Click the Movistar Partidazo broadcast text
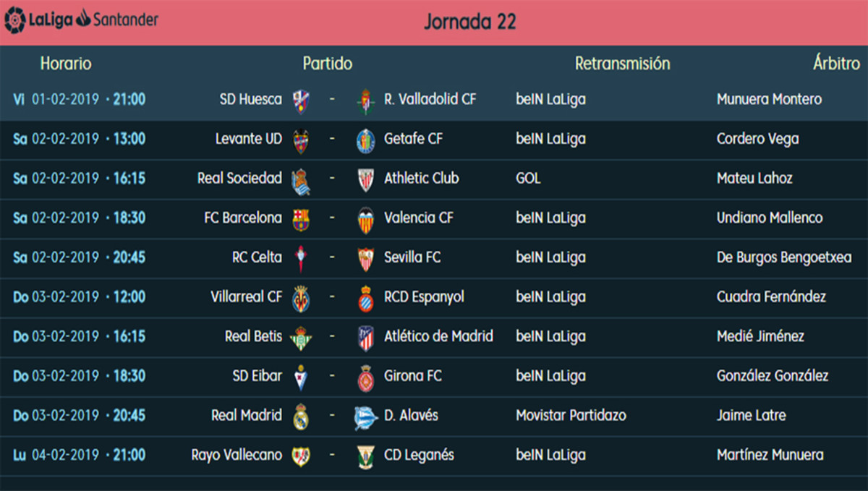The image size is (868, 491). 571,415
